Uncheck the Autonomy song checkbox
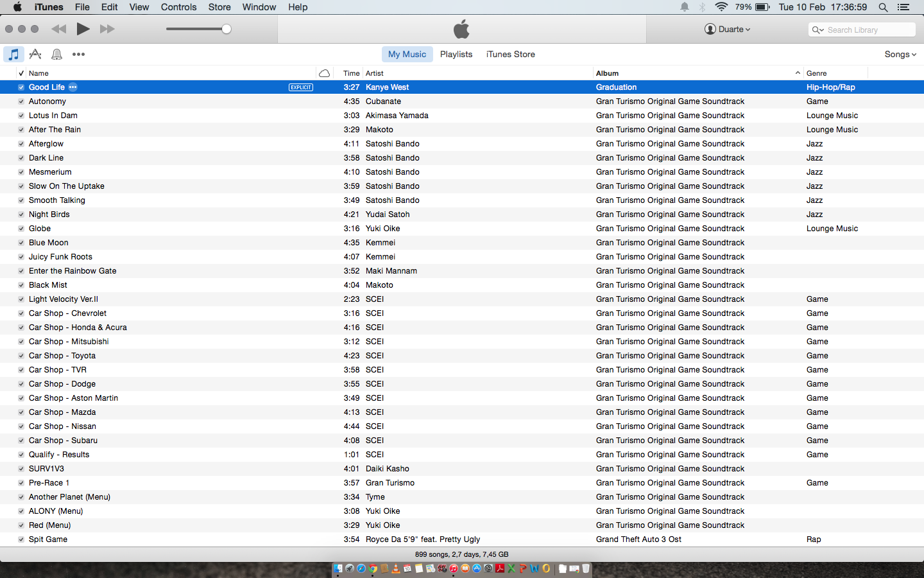 click(x=21, y=101)
